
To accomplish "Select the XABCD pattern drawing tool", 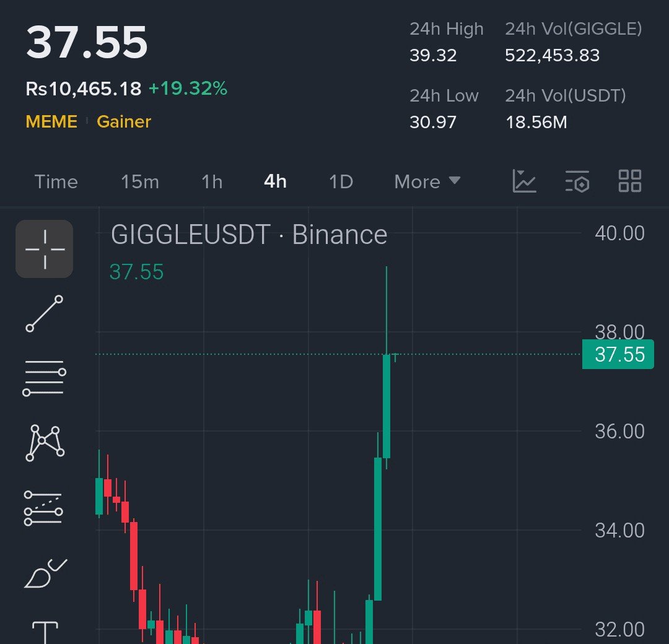I will [x=45, y=443].
